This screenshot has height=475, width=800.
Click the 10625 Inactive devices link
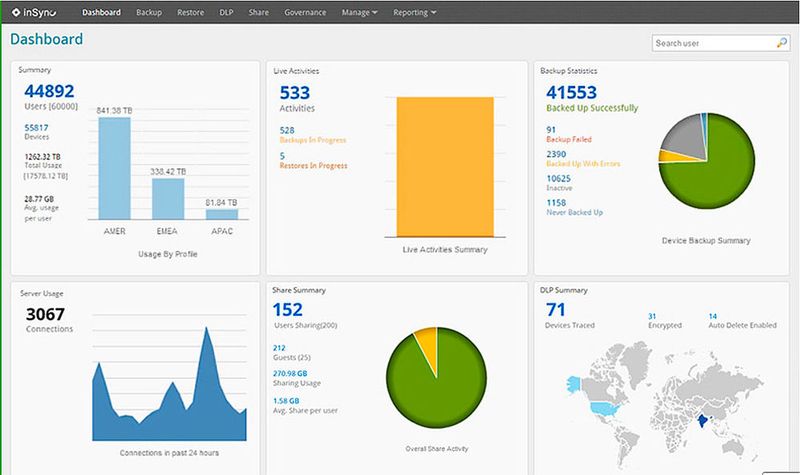pyautogui.click(x=560, y=178)
